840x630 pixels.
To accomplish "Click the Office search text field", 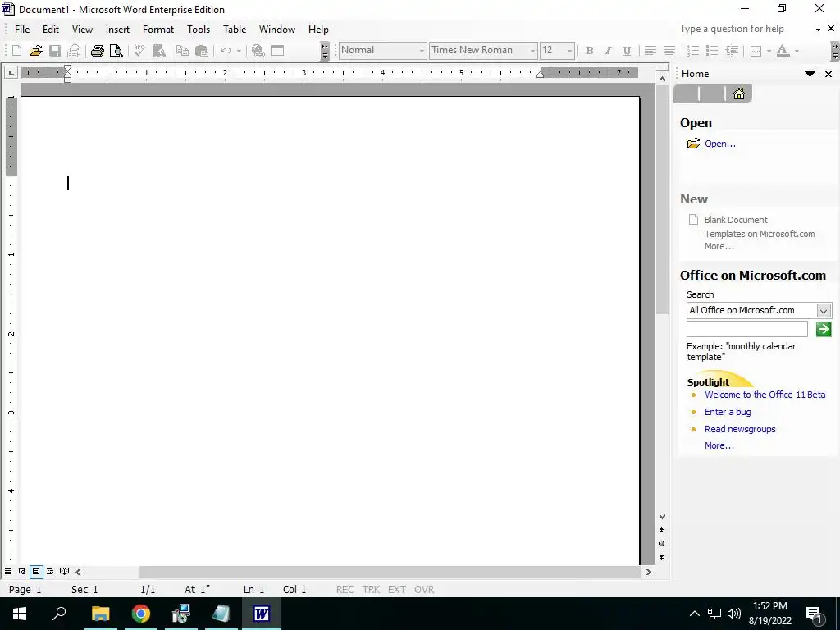I will pos(746,329).
